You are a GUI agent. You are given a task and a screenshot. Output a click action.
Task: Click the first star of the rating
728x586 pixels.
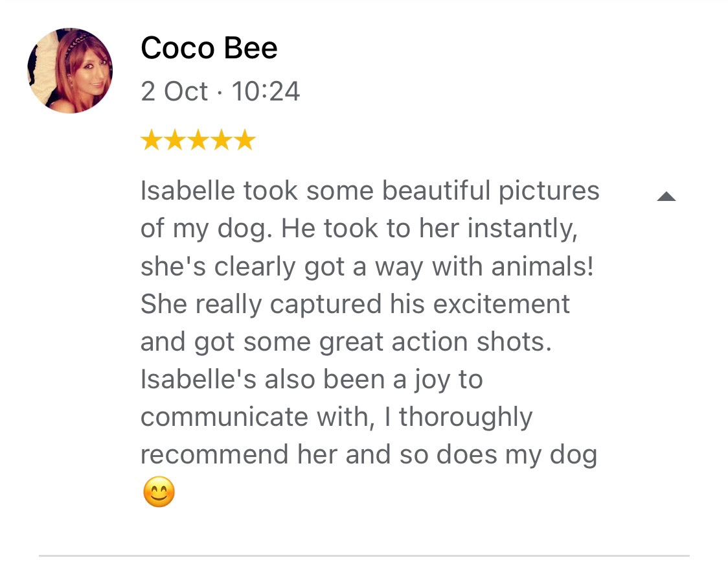point(151,140)
